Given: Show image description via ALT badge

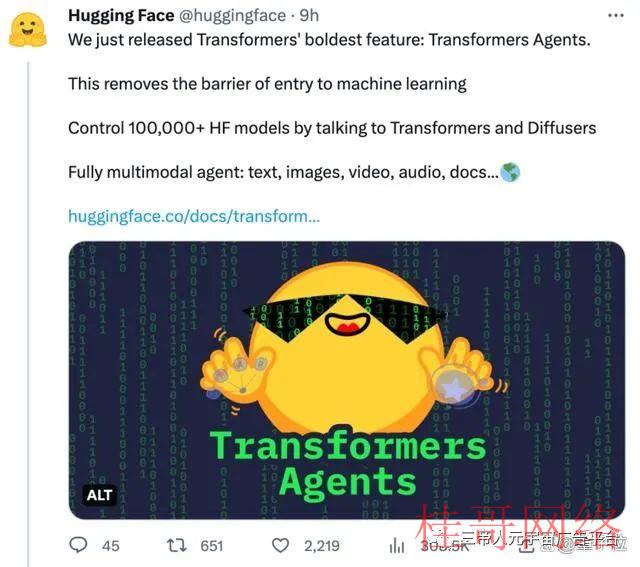Looking at the screenshot, I should (99, 495).
